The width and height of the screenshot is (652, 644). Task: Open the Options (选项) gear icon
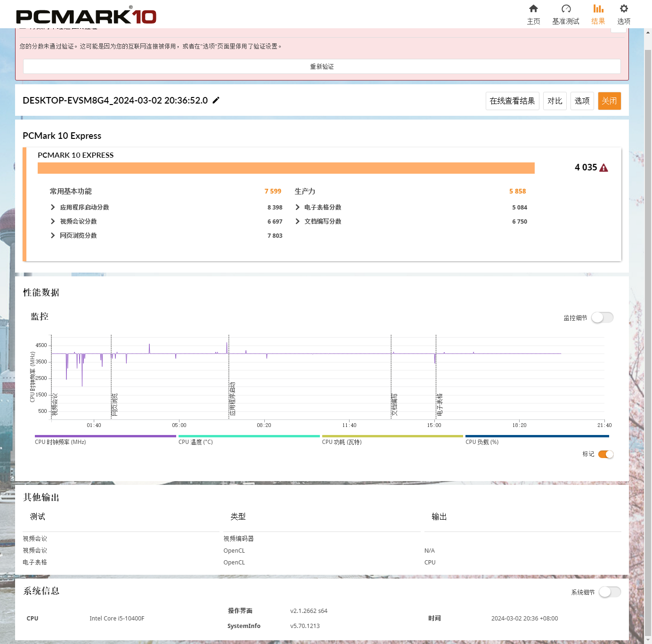(x=624, y=8)
